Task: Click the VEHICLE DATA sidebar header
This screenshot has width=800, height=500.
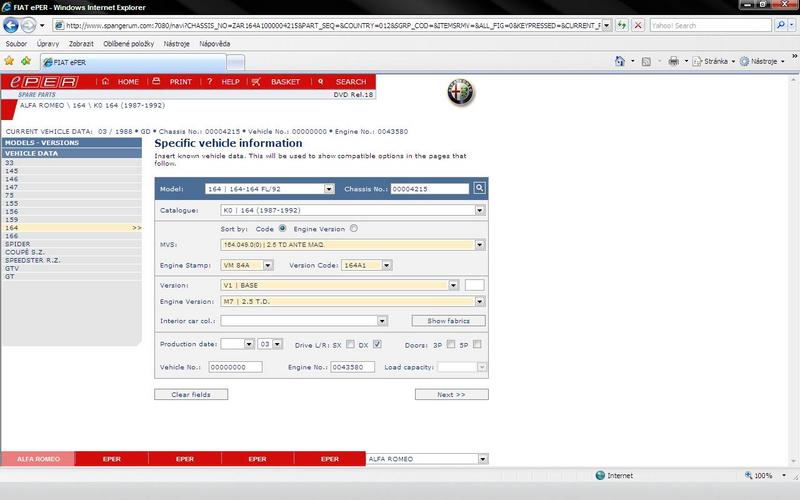Action: click(71, 153)
